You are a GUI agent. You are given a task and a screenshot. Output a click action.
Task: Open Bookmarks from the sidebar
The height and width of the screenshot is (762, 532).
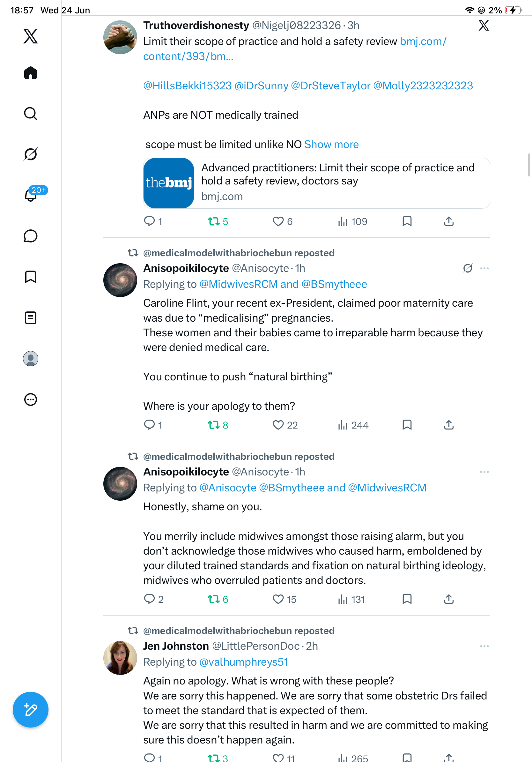pos(31,276)
